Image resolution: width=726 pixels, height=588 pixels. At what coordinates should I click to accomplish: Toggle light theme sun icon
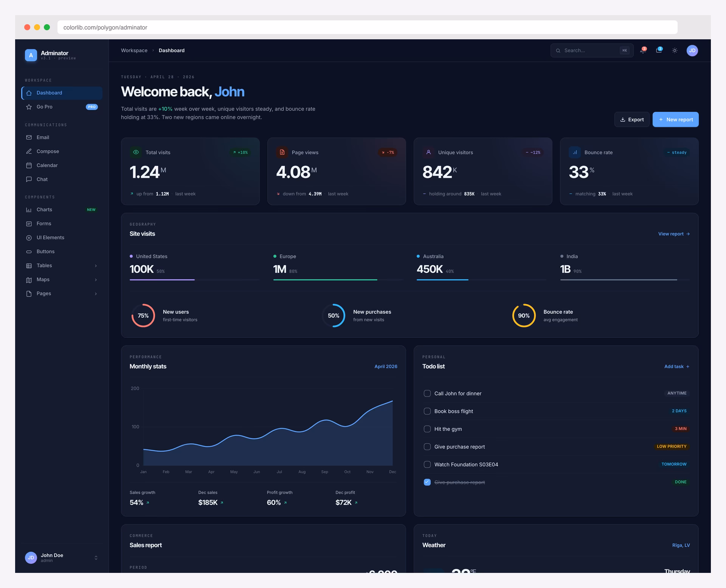675,51
